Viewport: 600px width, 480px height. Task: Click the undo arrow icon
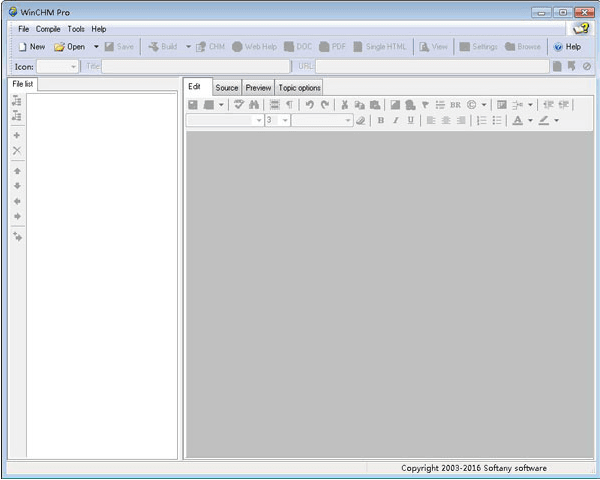click(x=310, y=104)
